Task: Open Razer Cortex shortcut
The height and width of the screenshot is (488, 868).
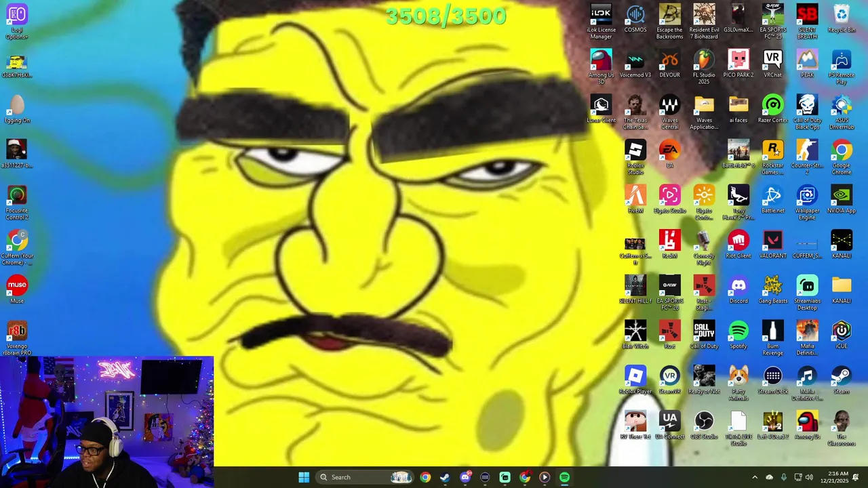Action: pos(772,108)
